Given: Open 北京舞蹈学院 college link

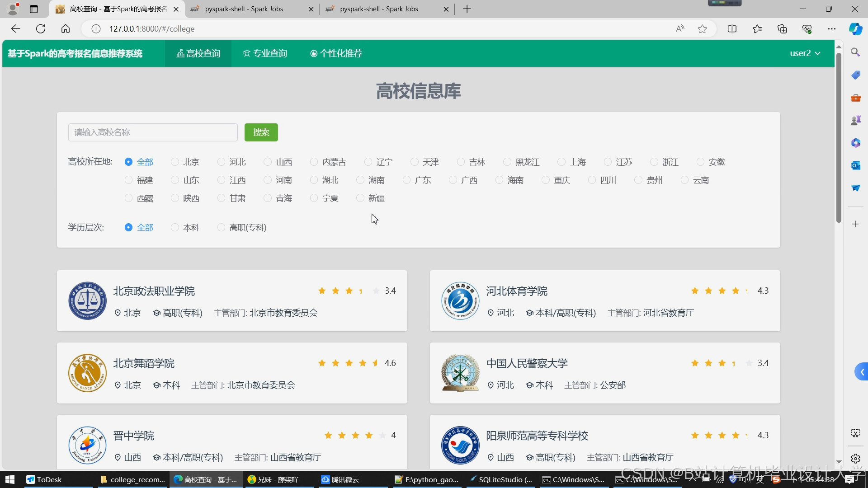Looking at the screenshot, I should [144, 363].
